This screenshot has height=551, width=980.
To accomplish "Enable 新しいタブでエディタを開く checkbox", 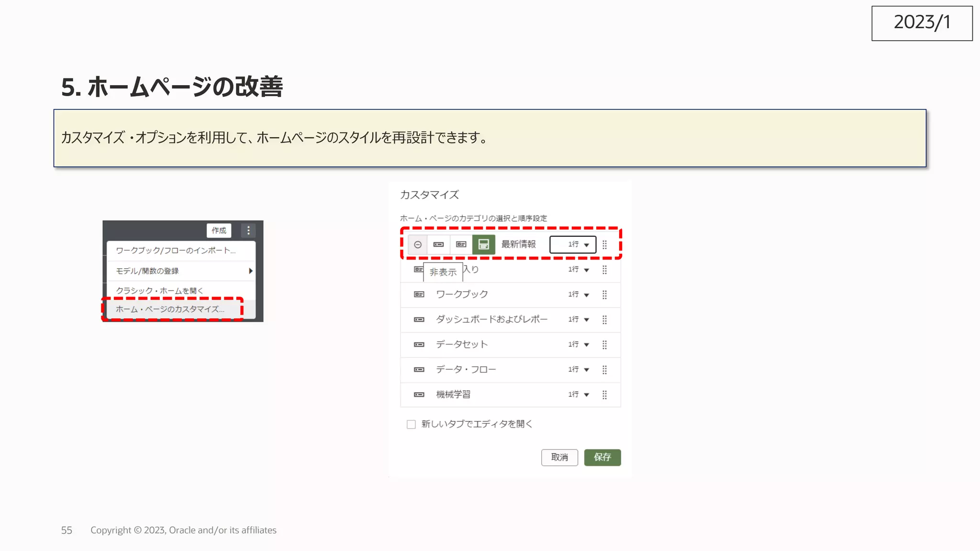I will [411, 424].
